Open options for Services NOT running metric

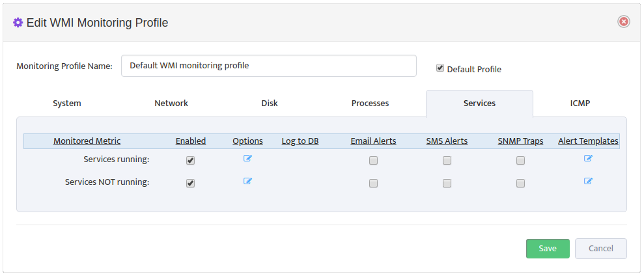[x=247, y=181]
